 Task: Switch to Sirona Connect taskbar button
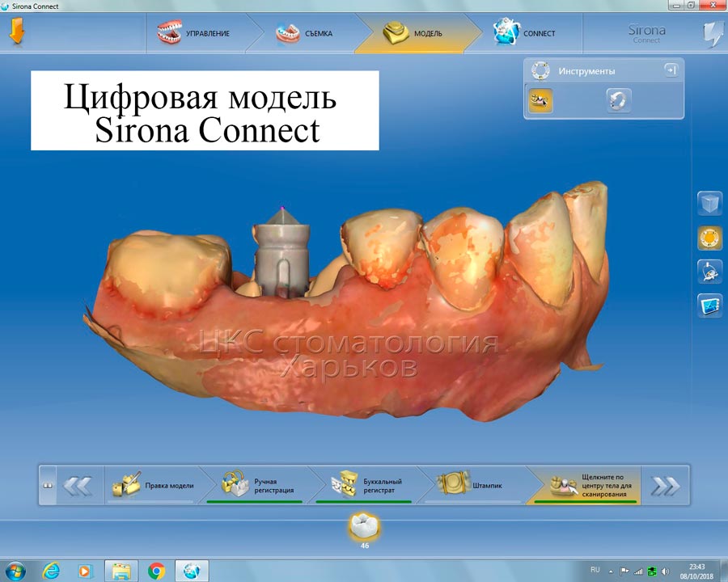point(191,571)
